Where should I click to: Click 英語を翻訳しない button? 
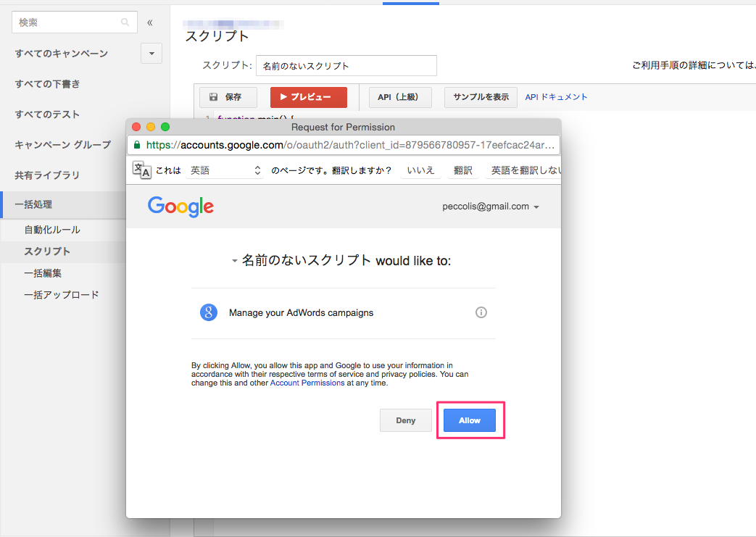pos(523,170)
